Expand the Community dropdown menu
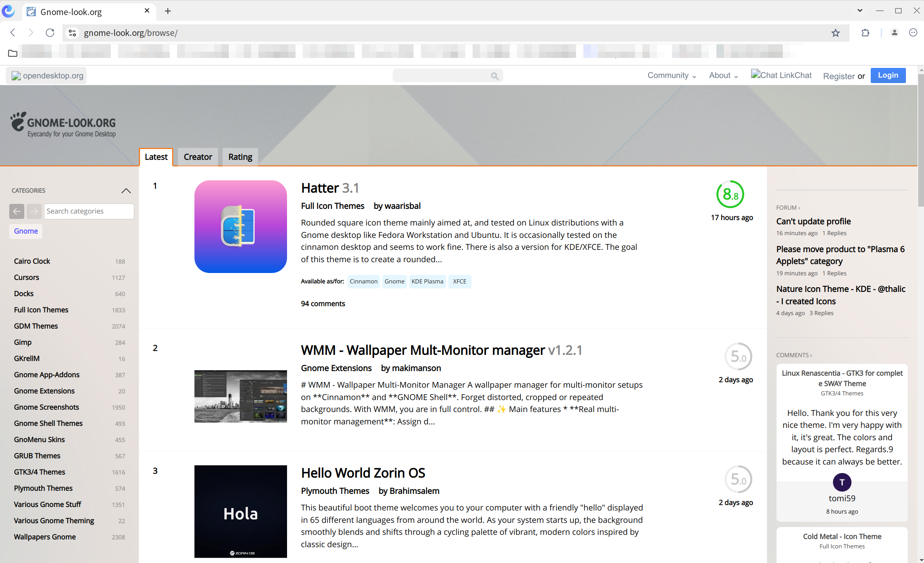Screen dimensions: 924x563 click(672, 76)
